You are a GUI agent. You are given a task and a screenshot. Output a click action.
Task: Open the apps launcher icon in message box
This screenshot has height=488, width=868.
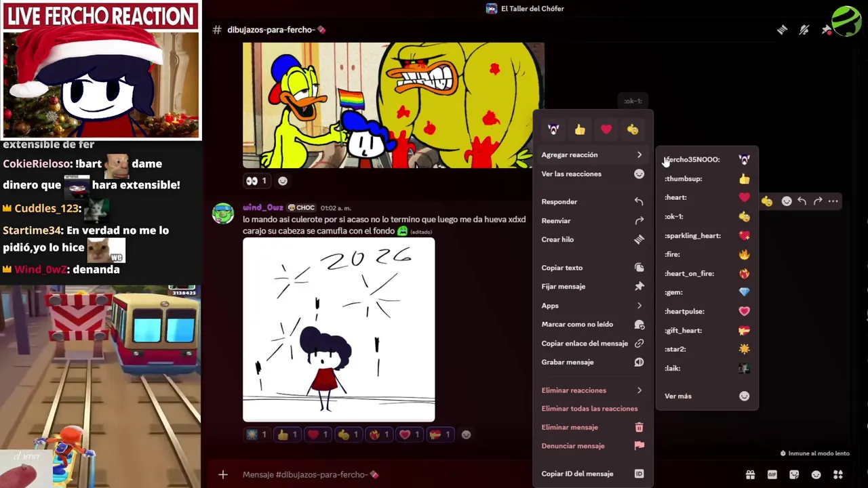pyautogui.click(x=838, y=474)
